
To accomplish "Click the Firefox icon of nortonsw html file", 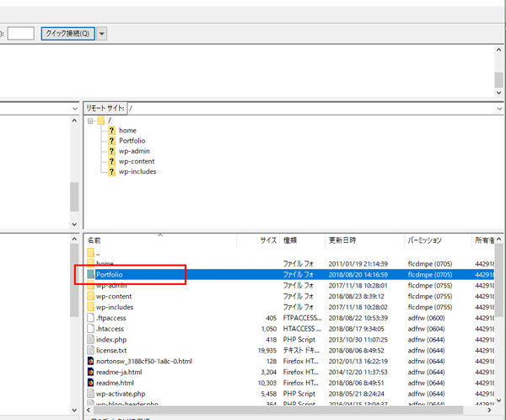I will pos(91,361).
